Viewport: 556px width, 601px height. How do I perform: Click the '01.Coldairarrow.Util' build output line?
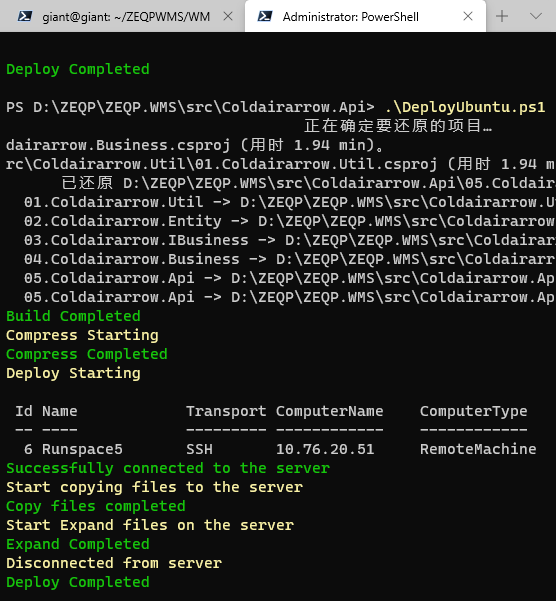[290, 202]
